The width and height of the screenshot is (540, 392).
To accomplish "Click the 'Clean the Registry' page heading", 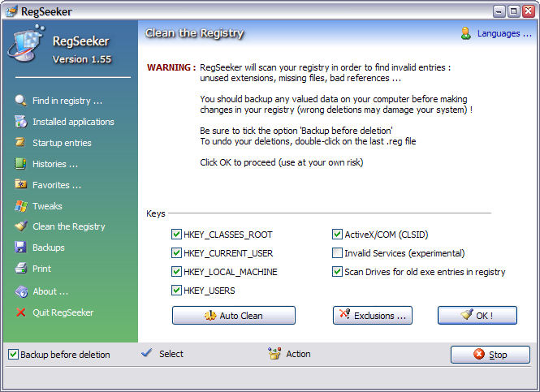I will pos(194,32).
